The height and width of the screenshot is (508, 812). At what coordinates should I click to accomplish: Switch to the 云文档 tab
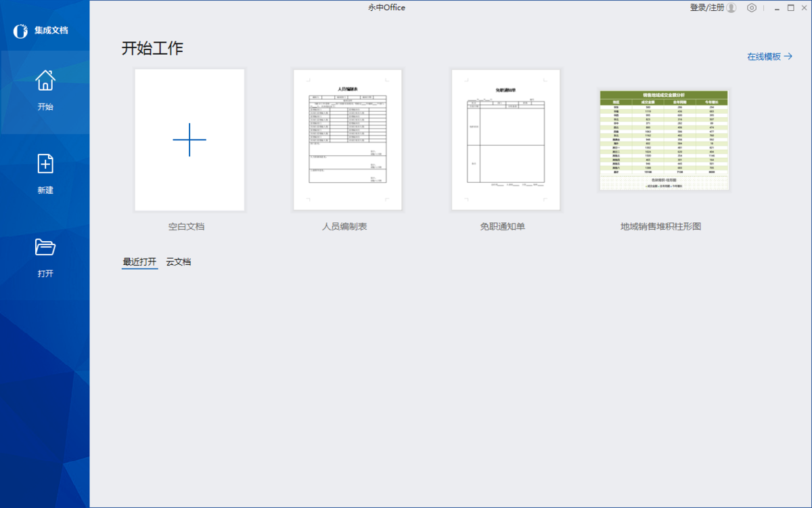(x=179, y=261)
